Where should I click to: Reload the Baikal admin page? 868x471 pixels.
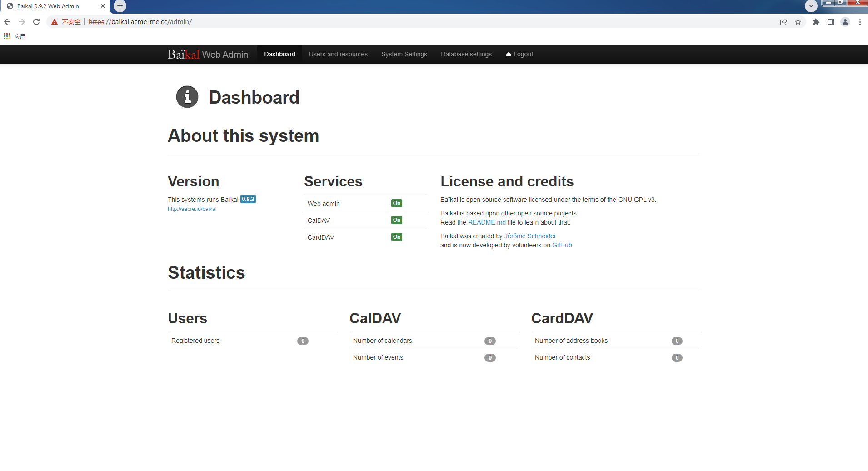tap(36, 22)
